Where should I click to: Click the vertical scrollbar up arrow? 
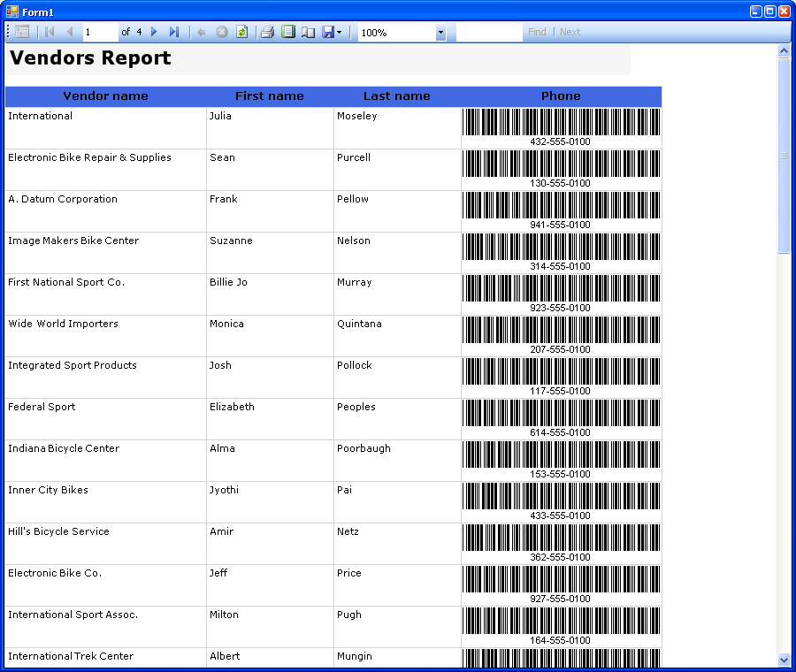pos(784,51)
